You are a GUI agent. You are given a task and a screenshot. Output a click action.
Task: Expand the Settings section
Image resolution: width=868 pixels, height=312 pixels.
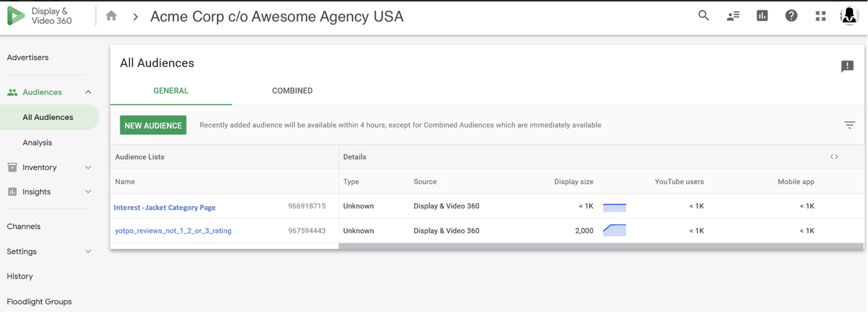click(88, 251)
